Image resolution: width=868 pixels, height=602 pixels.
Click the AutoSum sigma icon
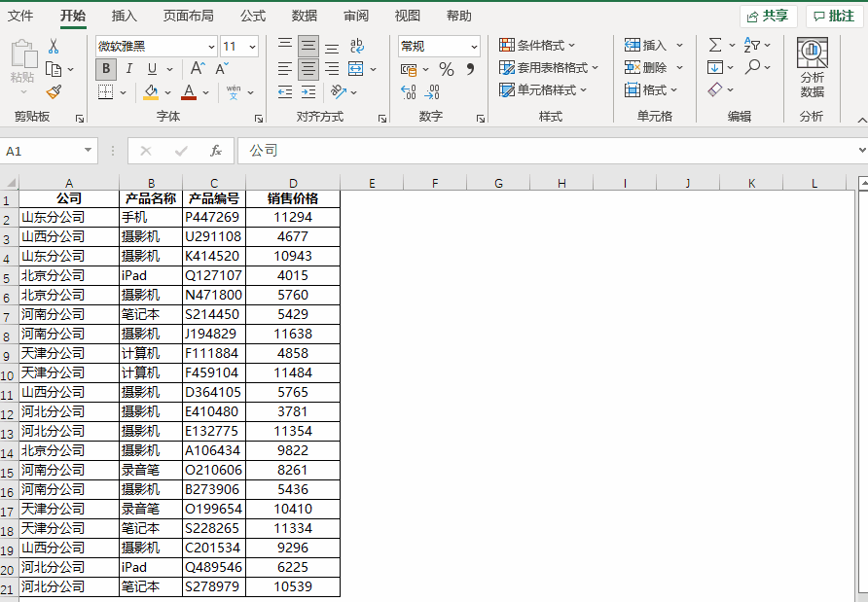(715, 45)
